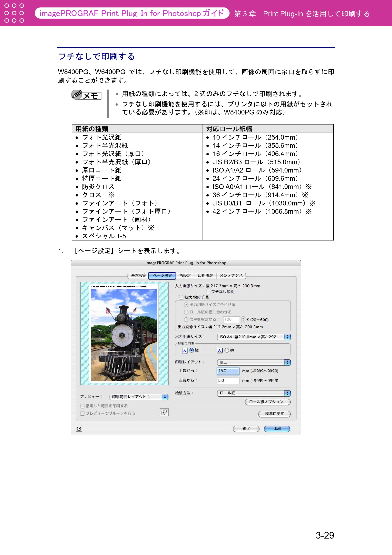Click the info document icon beside proof checkbox
Viewport: 392px width, 555px height.
click(x=164, y=412)
